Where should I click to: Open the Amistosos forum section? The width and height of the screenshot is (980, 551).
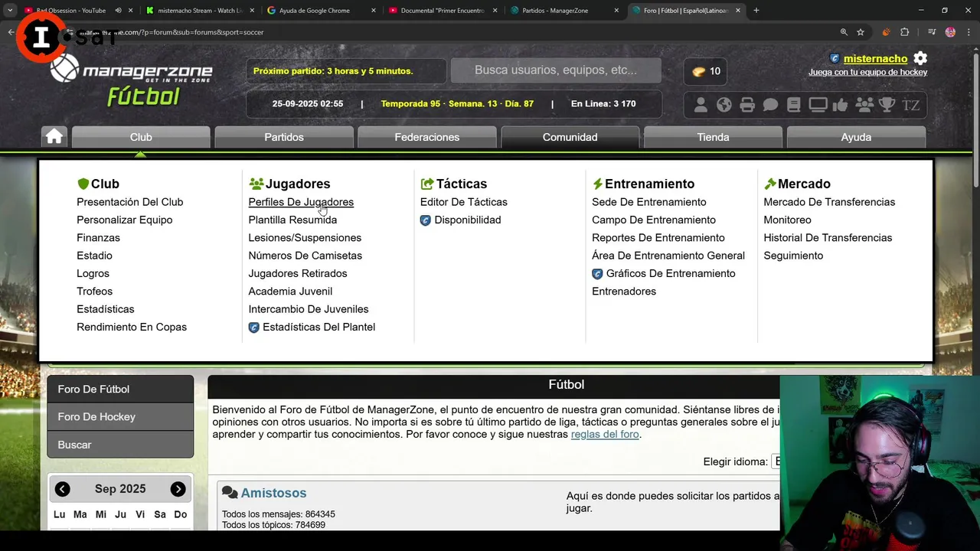point(273,494)
